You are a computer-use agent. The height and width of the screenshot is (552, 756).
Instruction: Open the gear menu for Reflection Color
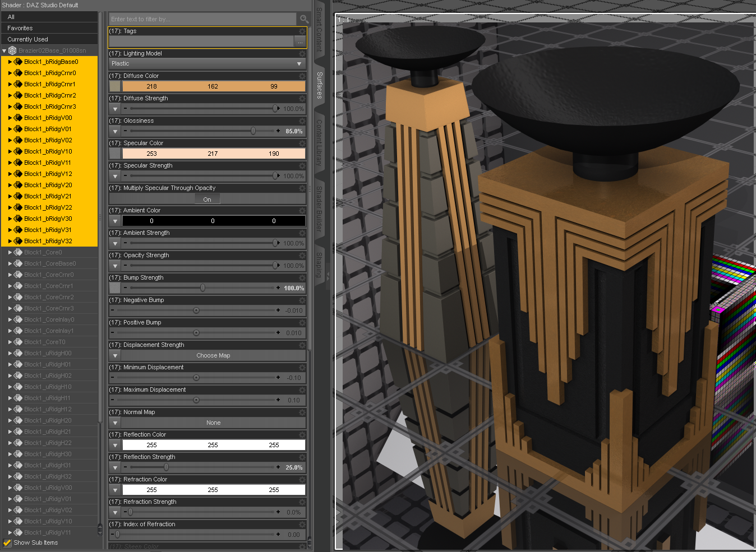(302, 434)
